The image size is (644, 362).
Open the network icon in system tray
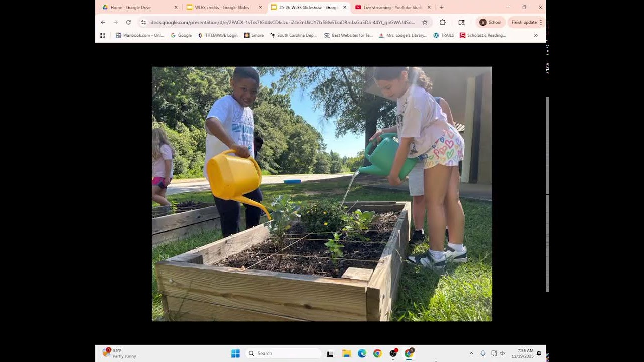tap(494, 353)
